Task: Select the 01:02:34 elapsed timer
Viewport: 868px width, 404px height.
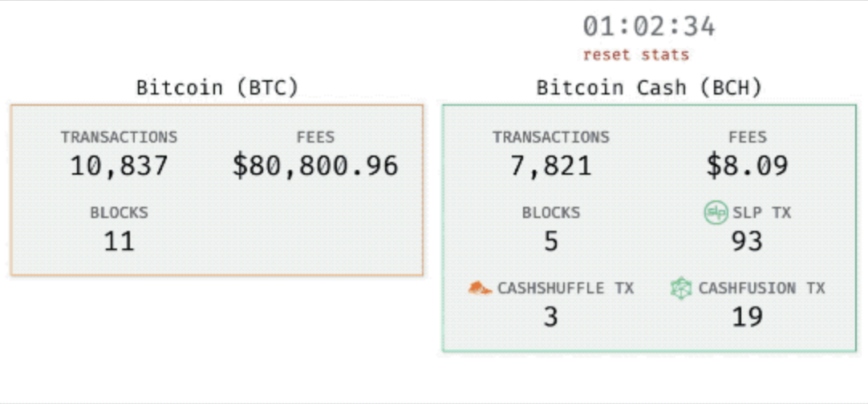Action: point(649,27)
